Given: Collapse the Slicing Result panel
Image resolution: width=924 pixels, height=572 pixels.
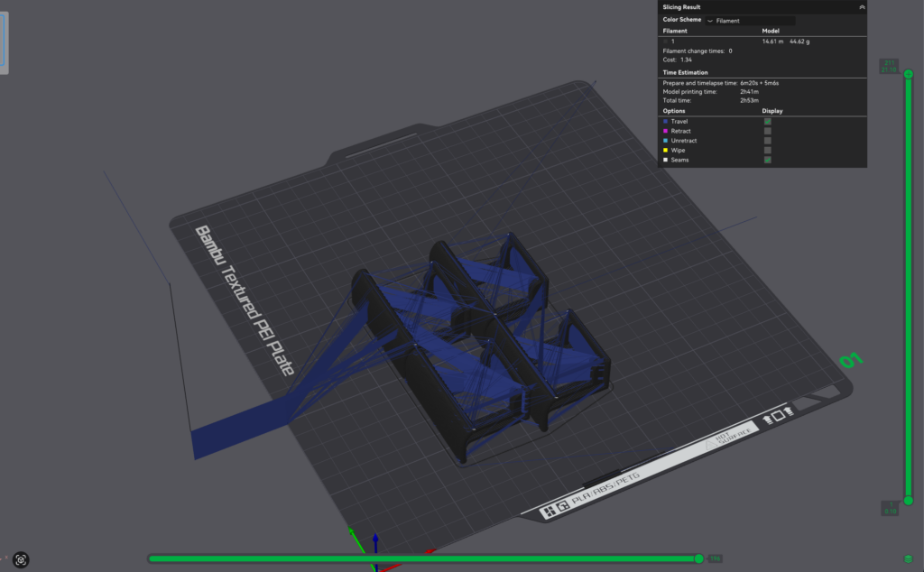Looking at the screenshot, I should (862, 7).
